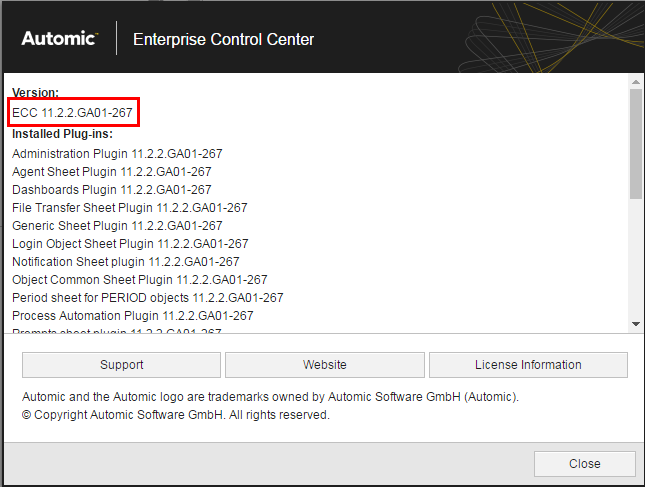The height and width of the screenshot is (487, 645).
Task: Click the scrollbar up arrow
Action: [x=636, y=82]
